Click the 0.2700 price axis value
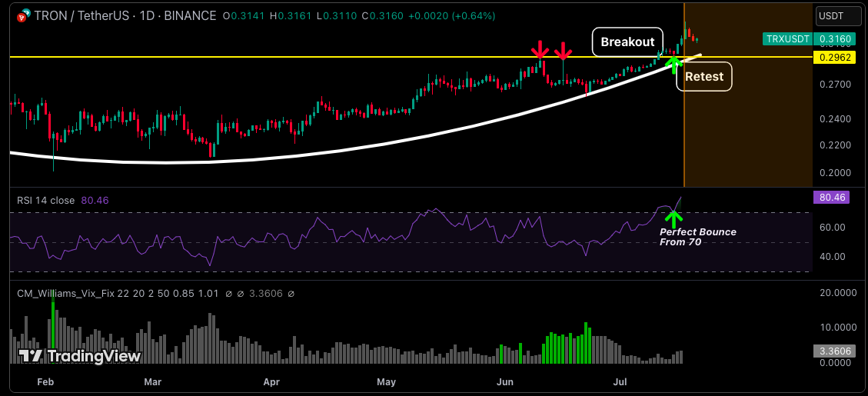The height and width of the screenshot is (396, 868). [836, 85]
